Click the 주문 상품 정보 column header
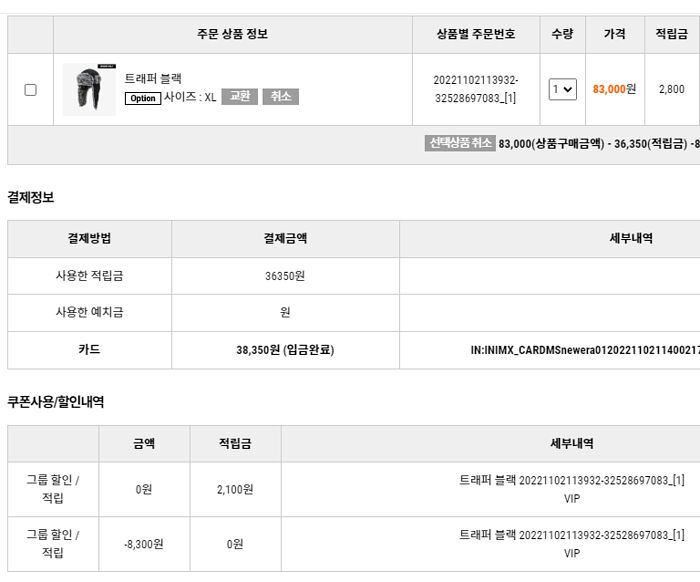Image resolution: width=700 pixels, height=582 pixels. pyautogui.click(x=233, y=34)
